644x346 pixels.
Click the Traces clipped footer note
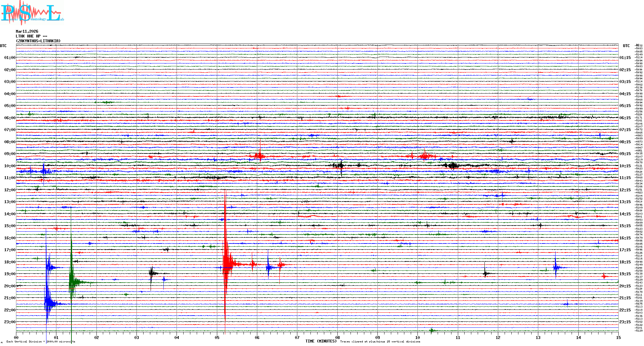pos(380,342)
